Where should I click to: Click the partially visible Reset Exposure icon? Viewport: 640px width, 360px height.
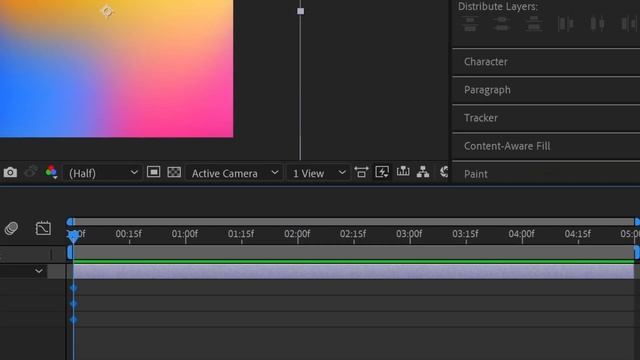coord(444,172)
